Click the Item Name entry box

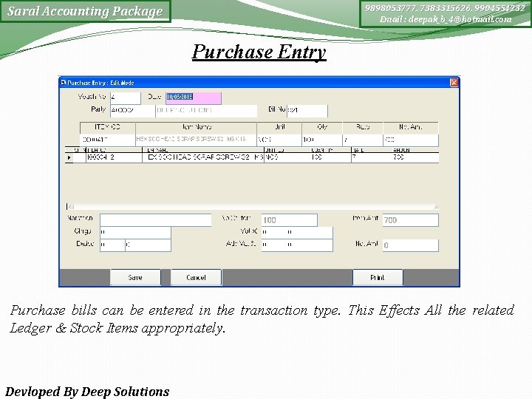(196, 140)
